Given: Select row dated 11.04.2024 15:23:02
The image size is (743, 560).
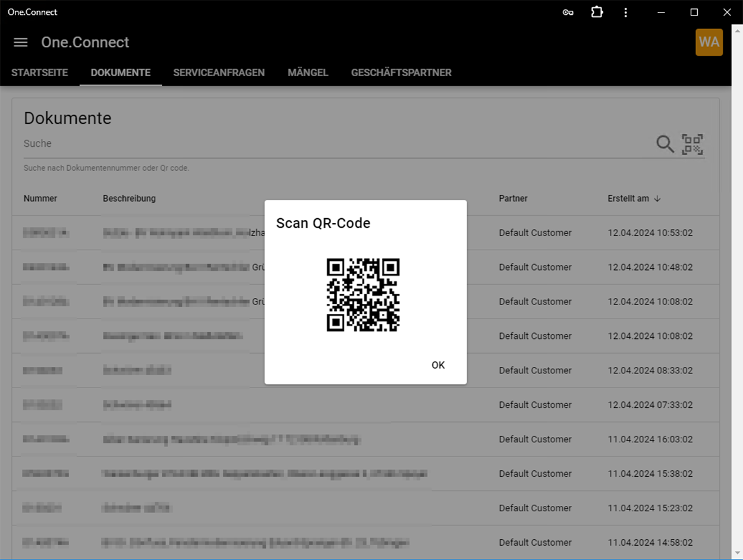Looking at the screenshot, I should [x=366, y=508].
